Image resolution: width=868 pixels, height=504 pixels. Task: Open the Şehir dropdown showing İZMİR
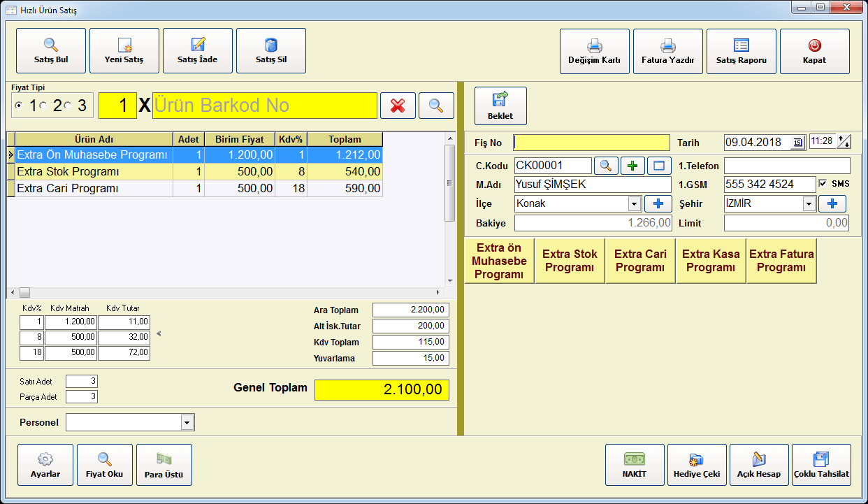tap(809, 203)
